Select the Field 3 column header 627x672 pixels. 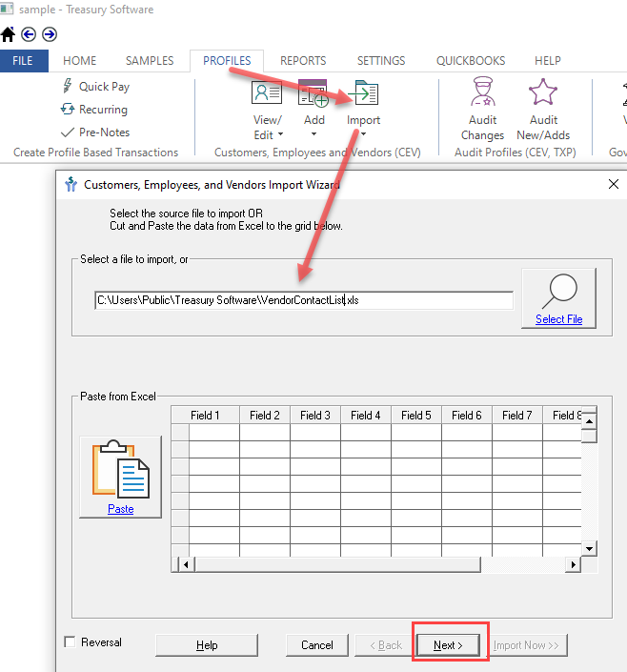(315, 416)
